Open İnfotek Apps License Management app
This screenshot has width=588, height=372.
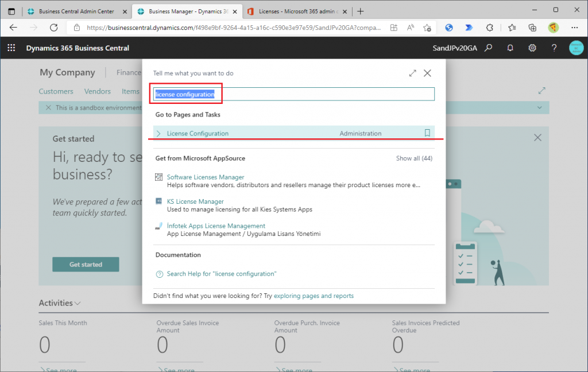(x=216, y=226)
